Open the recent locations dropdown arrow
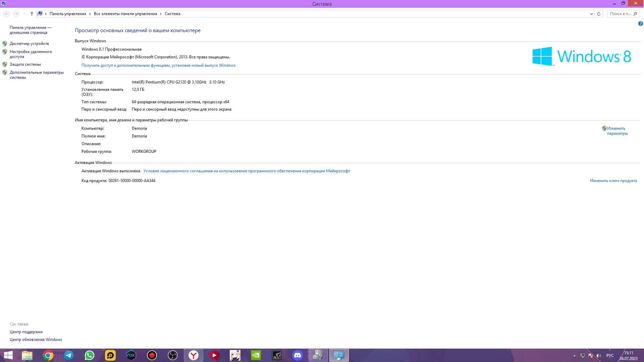 pos(24,14)
